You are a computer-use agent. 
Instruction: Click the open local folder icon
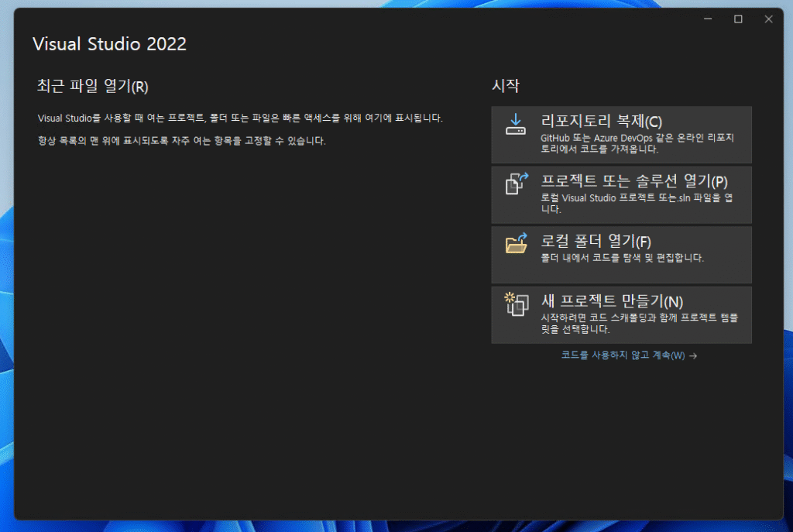coord(516,244)
